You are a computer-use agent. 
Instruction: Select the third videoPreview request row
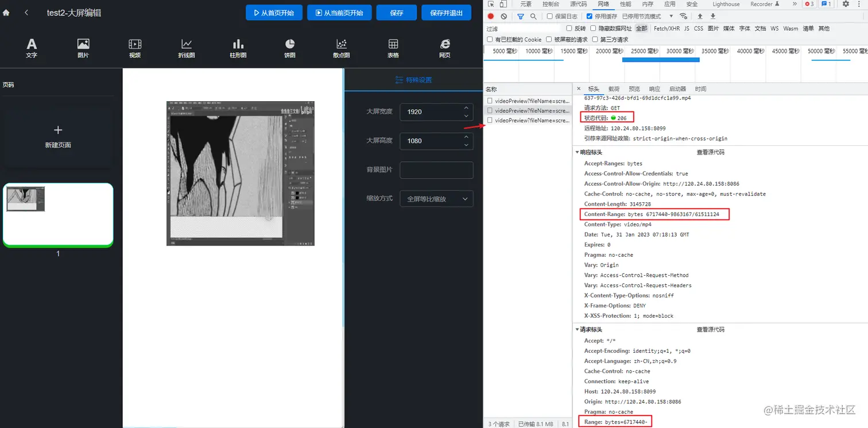(x=528, y=121)
